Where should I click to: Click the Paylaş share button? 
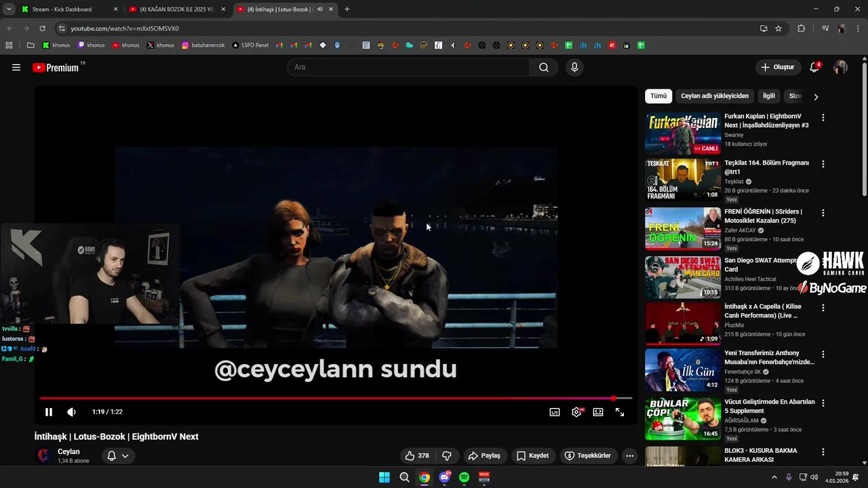click(484, 455)
